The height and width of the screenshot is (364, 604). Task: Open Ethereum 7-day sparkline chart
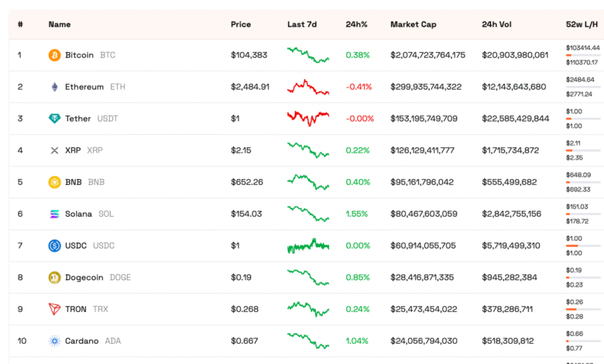tap(308, 87)
